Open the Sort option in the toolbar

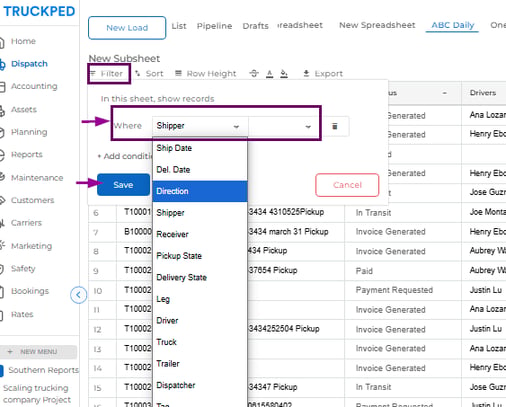coord(149,73)
